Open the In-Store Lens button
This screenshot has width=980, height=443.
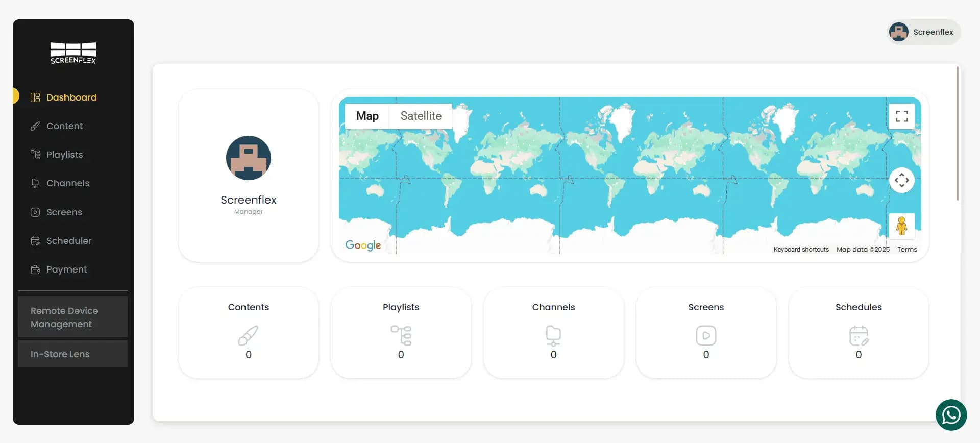tap(72, 354)
